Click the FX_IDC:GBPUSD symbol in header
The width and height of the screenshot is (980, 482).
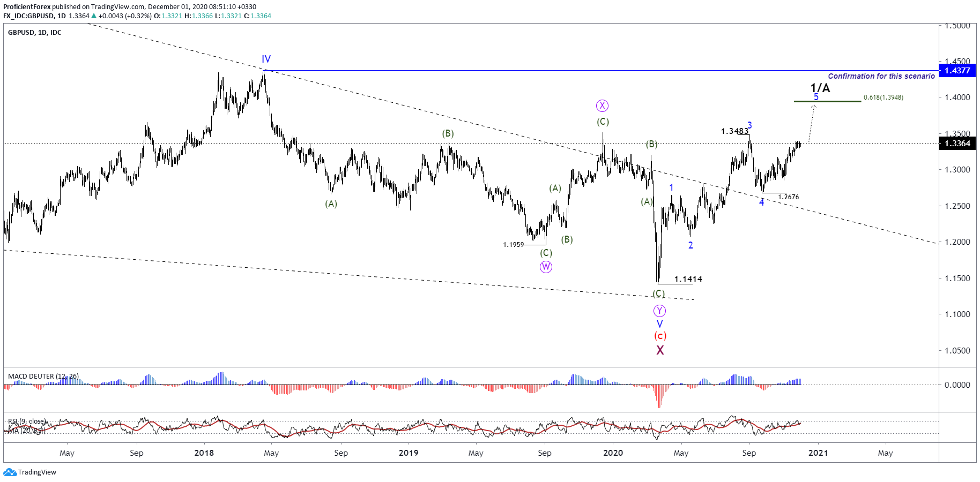click(28, 16)
